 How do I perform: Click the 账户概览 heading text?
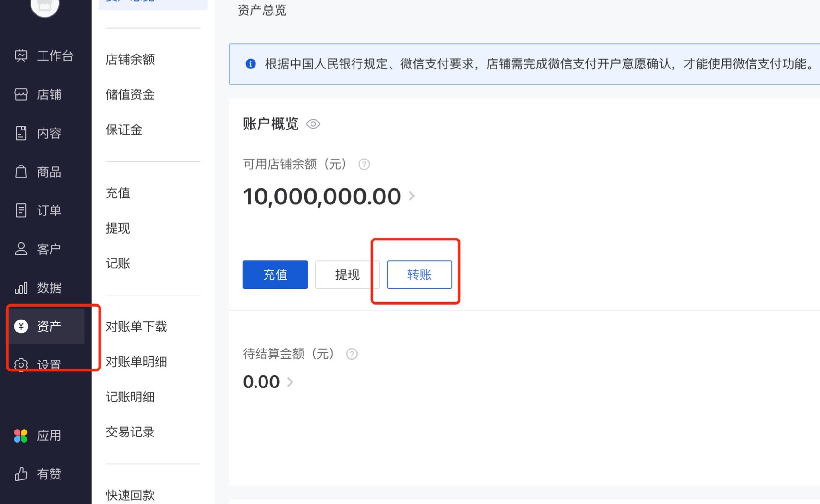pyautogui.click(x=271, y=124)
